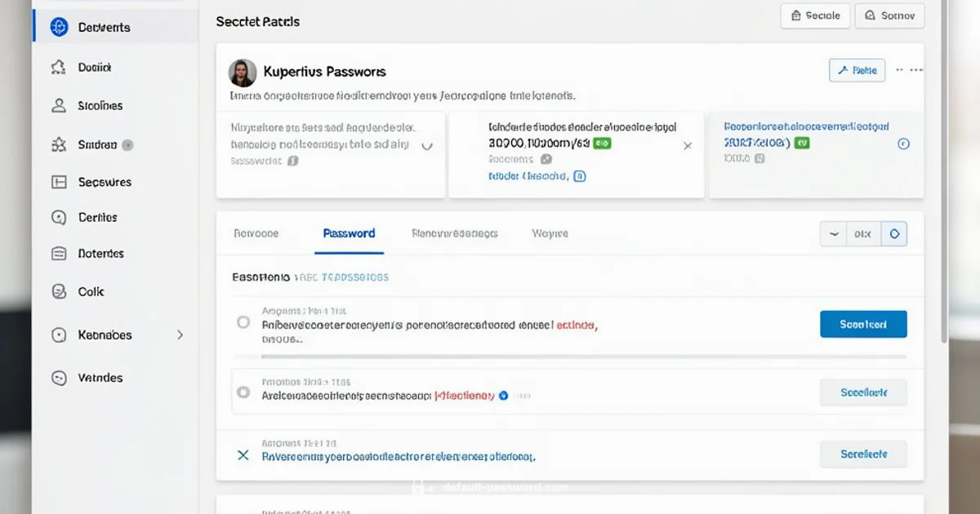Select the radio button on second breach entry
This screenshot has width=980, height=514.
tap(243, 392)
